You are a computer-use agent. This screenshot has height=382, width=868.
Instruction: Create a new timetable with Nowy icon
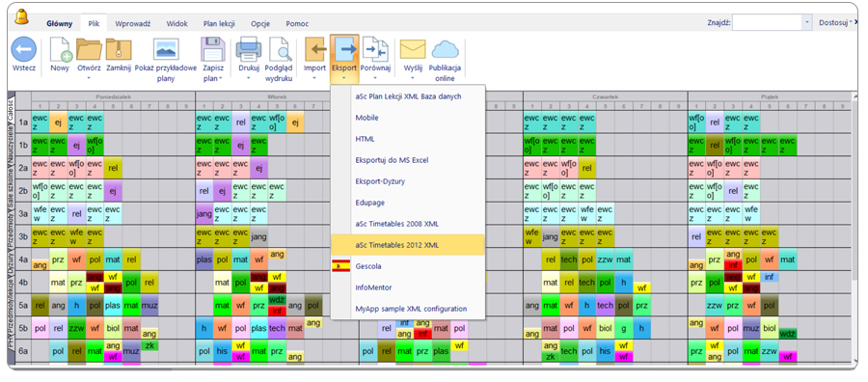point(61,49)
